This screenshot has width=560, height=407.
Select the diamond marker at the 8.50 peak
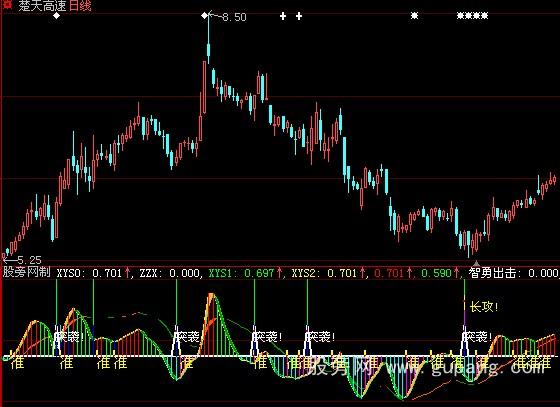point(204,15)
